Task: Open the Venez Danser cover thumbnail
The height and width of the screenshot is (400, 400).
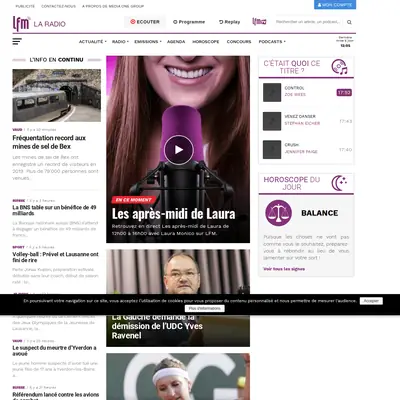Action: pyautogui.click(x=272, y=121)
